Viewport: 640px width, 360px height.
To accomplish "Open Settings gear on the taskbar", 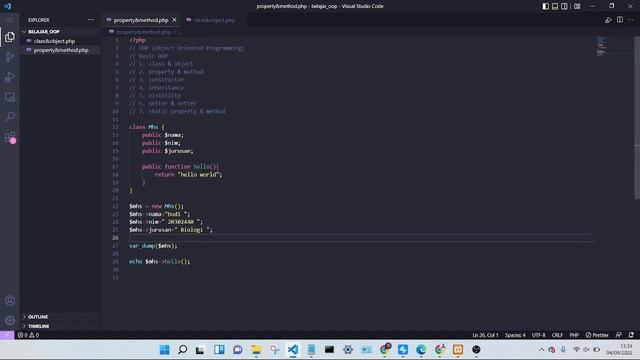I will [348, 350].
